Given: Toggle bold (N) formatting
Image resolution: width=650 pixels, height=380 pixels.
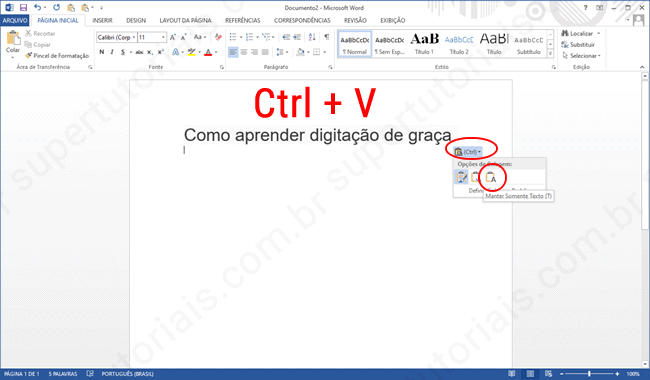Looking at the screenshot, I should [x=102, y=52].
